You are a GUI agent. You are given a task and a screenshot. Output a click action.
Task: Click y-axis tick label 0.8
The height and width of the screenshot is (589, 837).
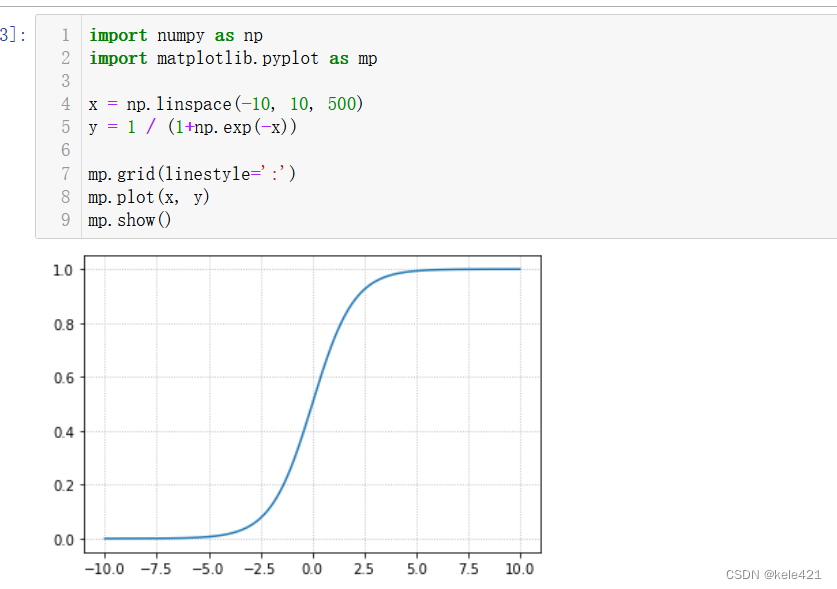(63, 325)
